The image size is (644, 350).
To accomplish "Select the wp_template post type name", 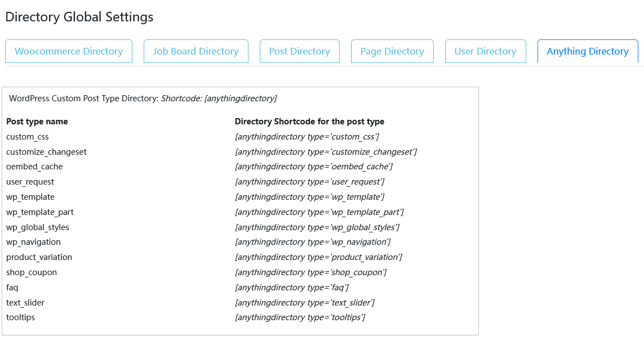I will tap(30, 197).
